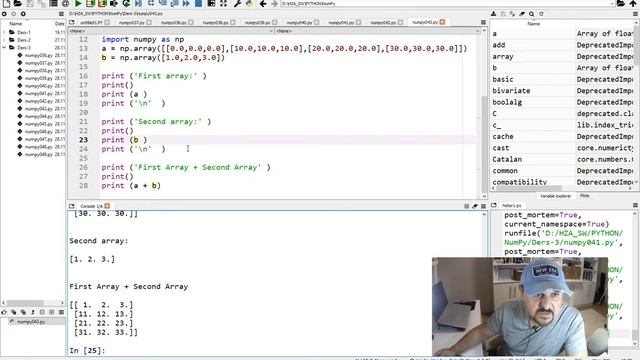This screenshot has width=640, height=360.
Task: Select the 'Catalan' row in Variable explorer
Action: pos(563,159)
